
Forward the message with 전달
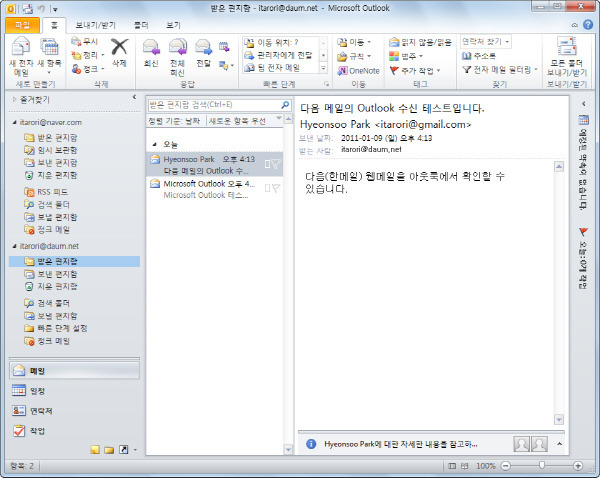coord(203,53)
